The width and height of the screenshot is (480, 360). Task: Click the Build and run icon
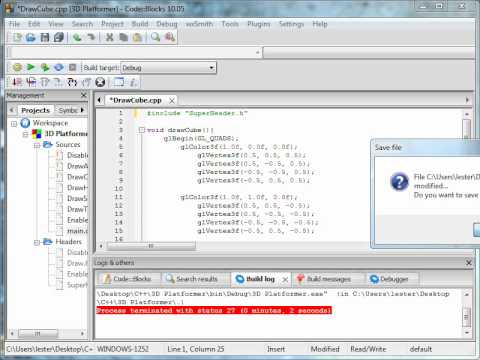coord(45,68)
